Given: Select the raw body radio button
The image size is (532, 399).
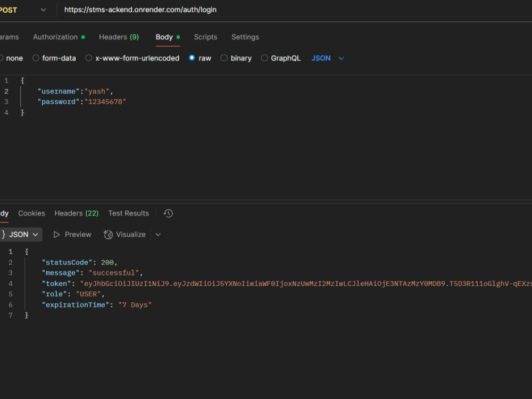Looking at the screenshot, I should pos(192,58).
